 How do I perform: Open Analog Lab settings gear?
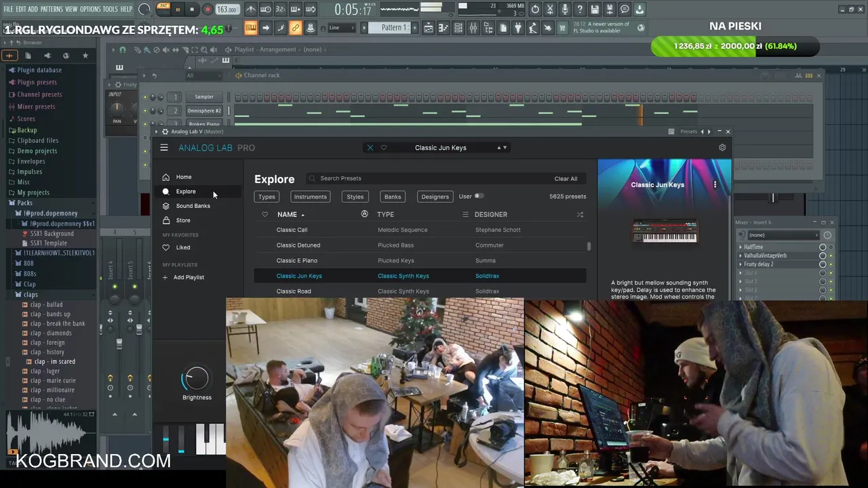coord(722,147)
